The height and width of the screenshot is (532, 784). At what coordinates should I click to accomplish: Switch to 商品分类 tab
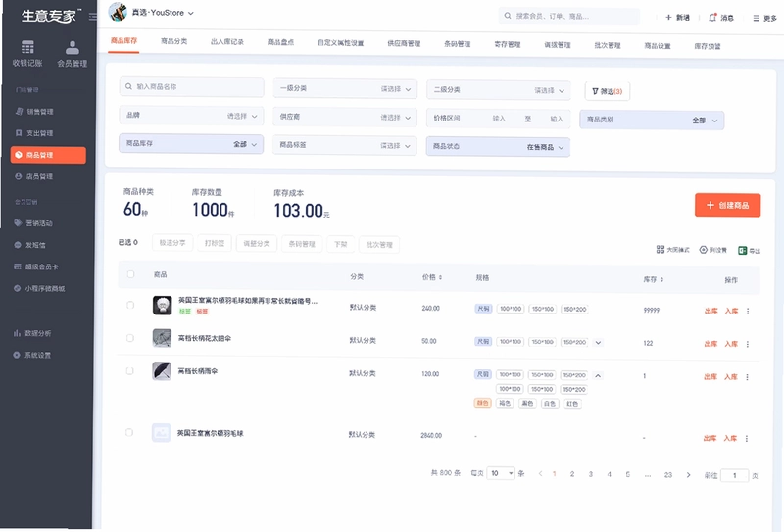click(174, 41)
